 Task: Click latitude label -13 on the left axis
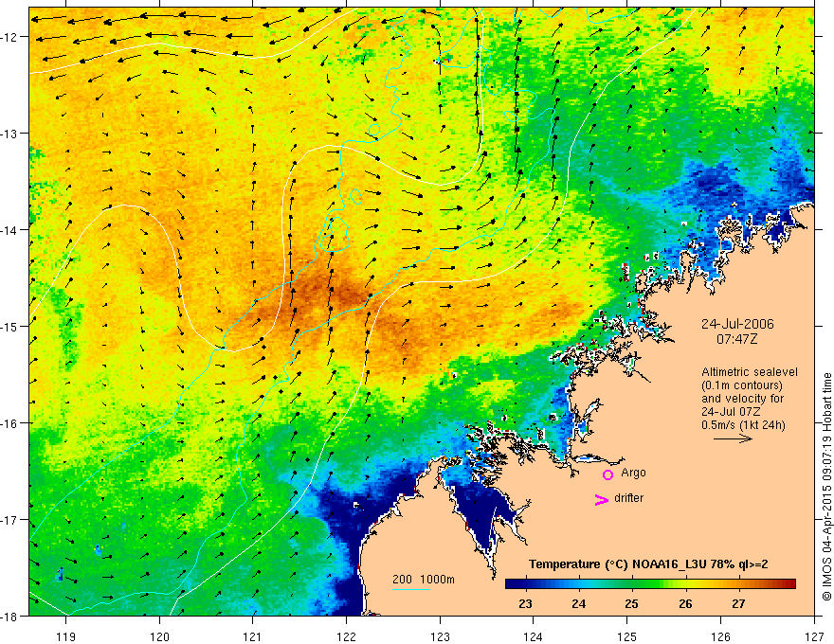(10, 134)
